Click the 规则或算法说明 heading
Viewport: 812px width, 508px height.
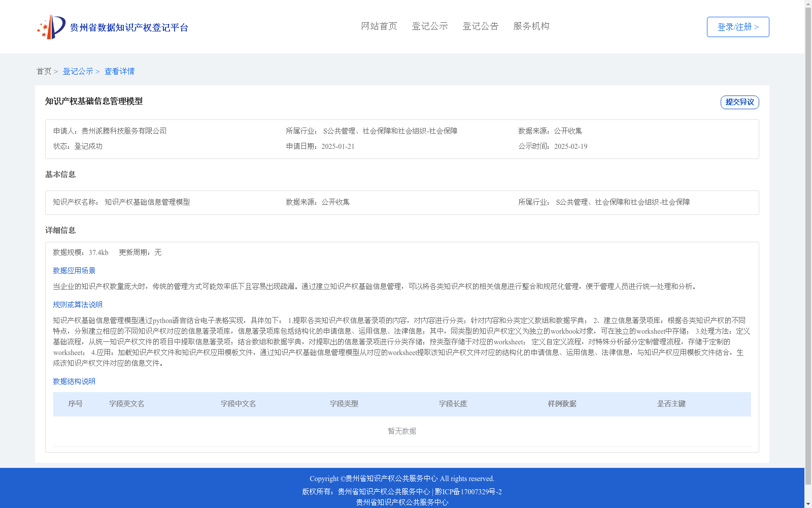click(78, 305)
